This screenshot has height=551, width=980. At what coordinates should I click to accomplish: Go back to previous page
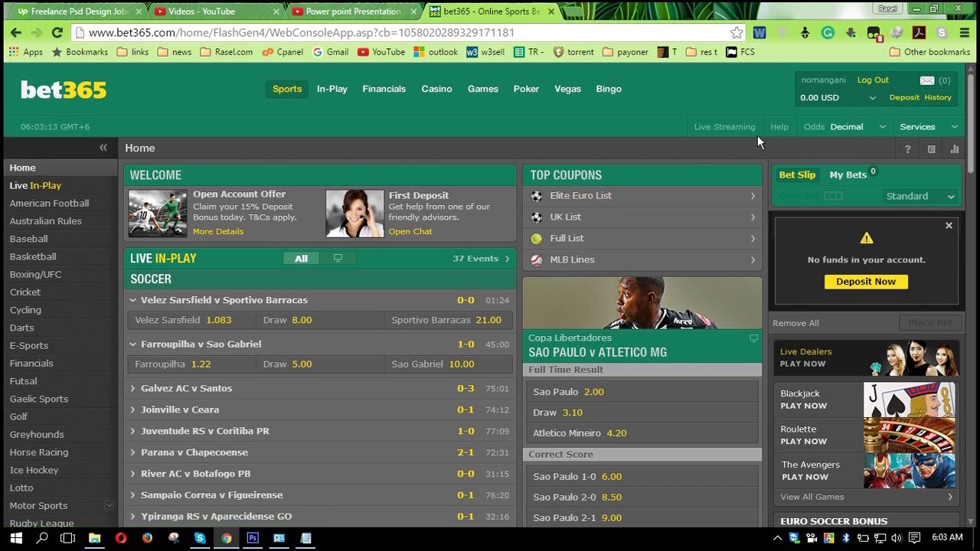pyautogui.click(x=15, y=32)
